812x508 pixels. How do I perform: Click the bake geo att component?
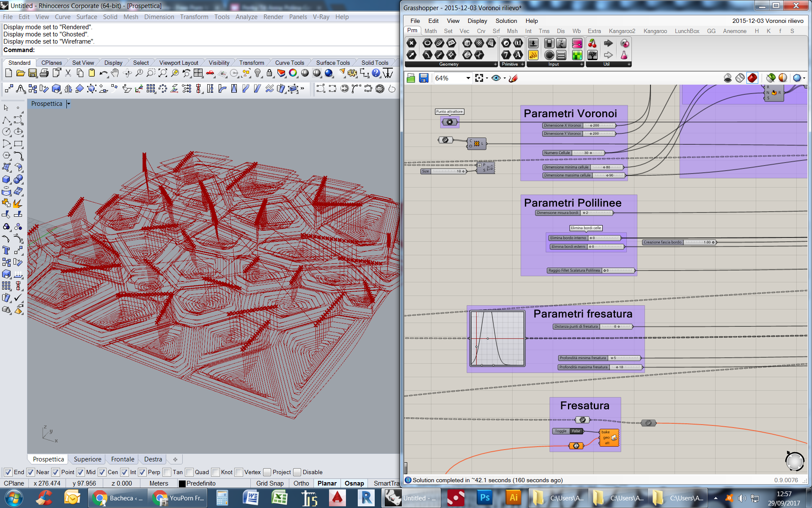tap(609, 438)
